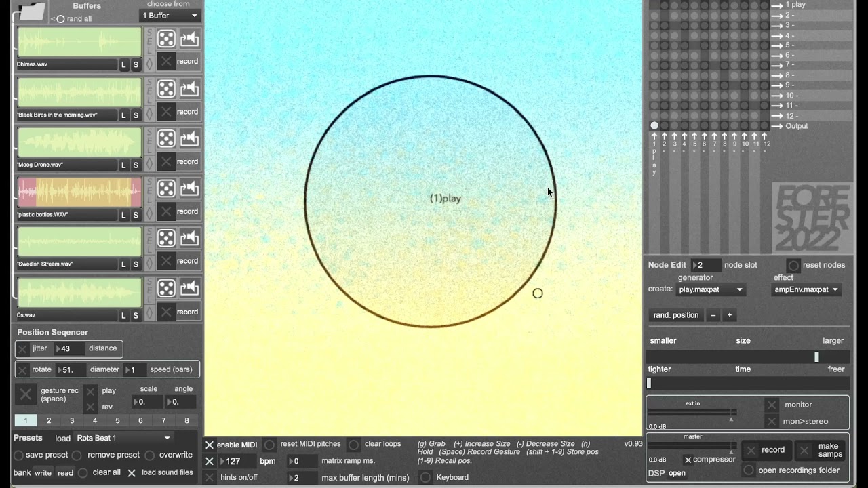868x488 pixels.
Task: Click the time slider between tighter and freer
Action: [747, 384]
